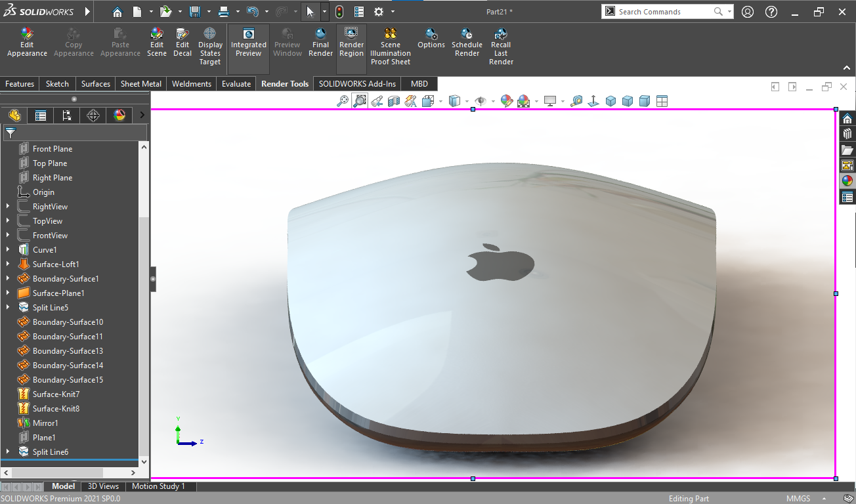Click the Edit Appearance tool

[x=27, y=42]
